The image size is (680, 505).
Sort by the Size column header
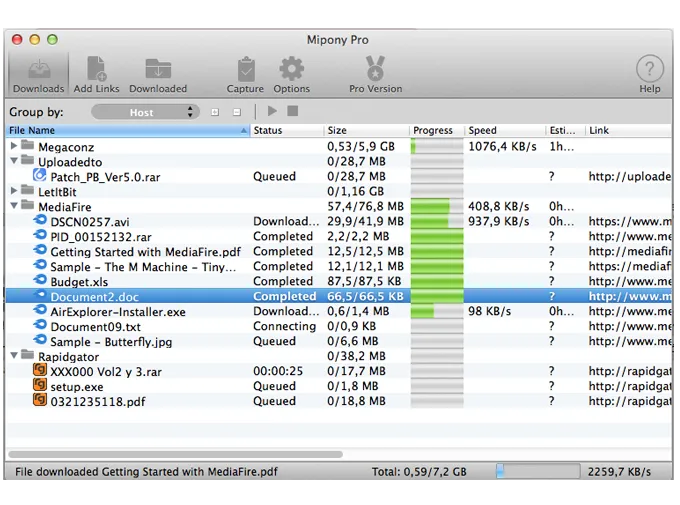[x=366, y=131]
